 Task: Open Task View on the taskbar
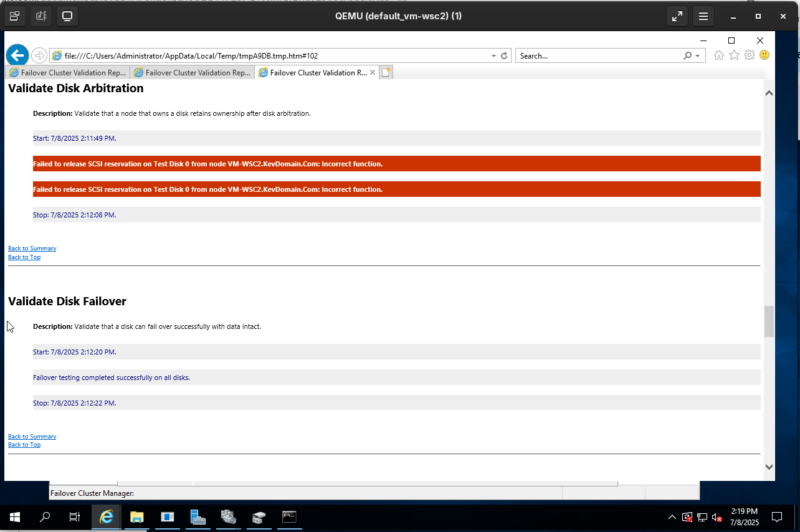75,517
